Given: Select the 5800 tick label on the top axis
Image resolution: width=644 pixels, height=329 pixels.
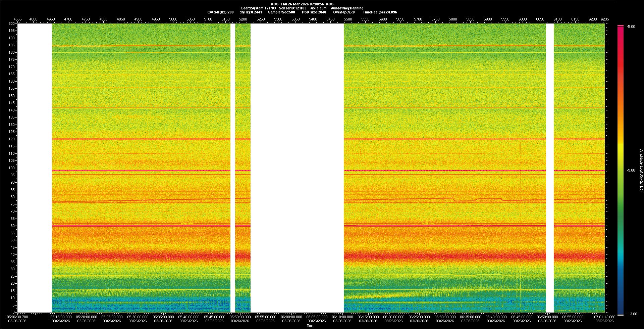Looking at the screenshot, I should click(x=453, y=19).
